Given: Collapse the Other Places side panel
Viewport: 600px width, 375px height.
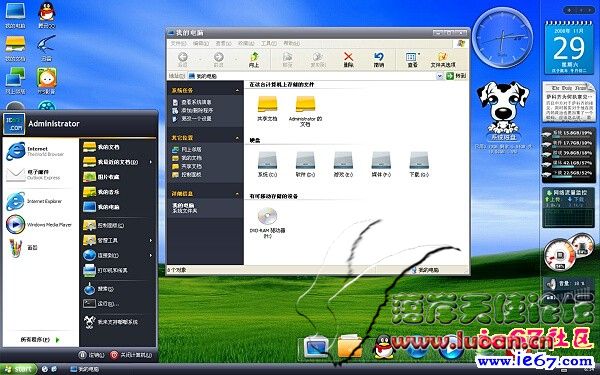Looking at the screenshot, I should click(237, 138).
